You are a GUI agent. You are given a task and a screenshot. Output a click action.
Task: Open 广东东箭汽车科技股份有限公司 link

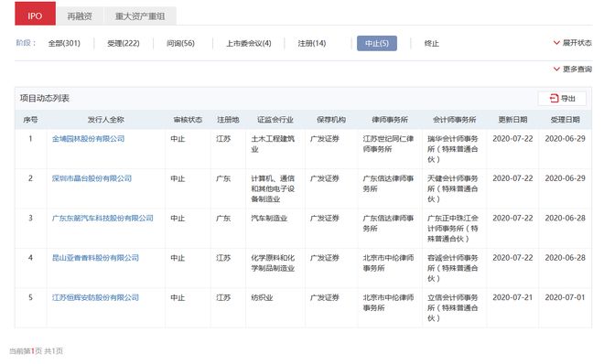[x=102, y=219]
